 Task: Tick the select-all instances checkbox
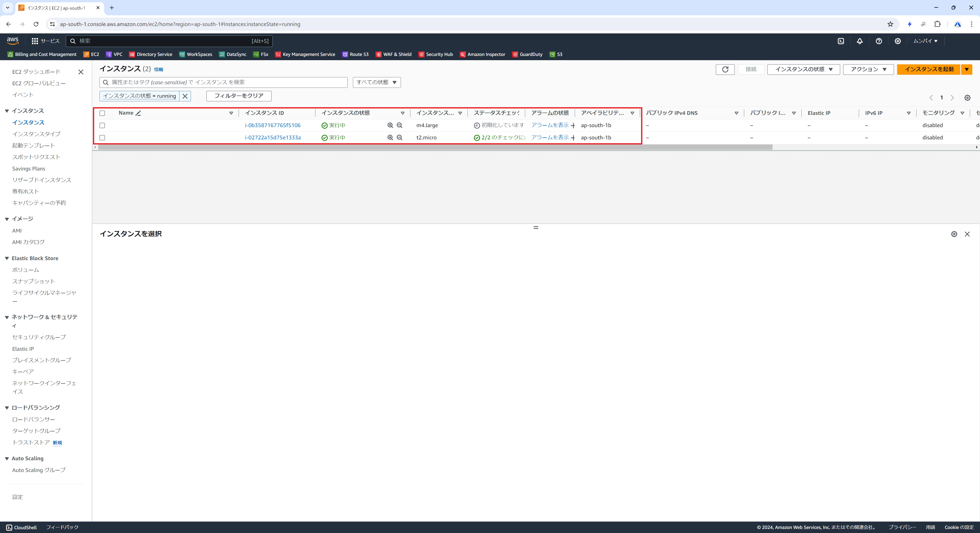[x=102, y=113]
